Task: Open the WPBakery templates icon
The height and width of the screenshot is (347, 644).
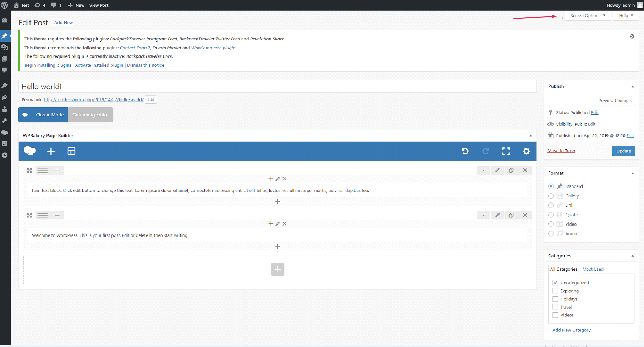Action: (x=71, y=151)
